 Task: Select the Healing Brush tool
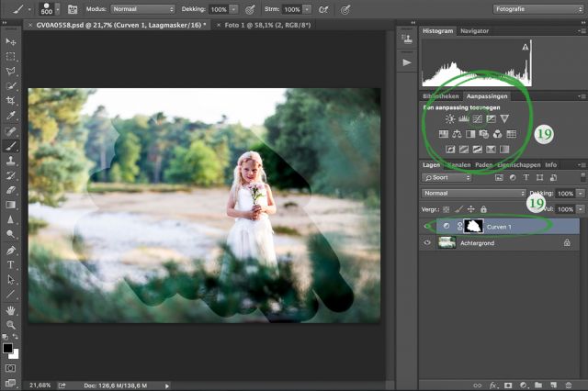[10, 130]
